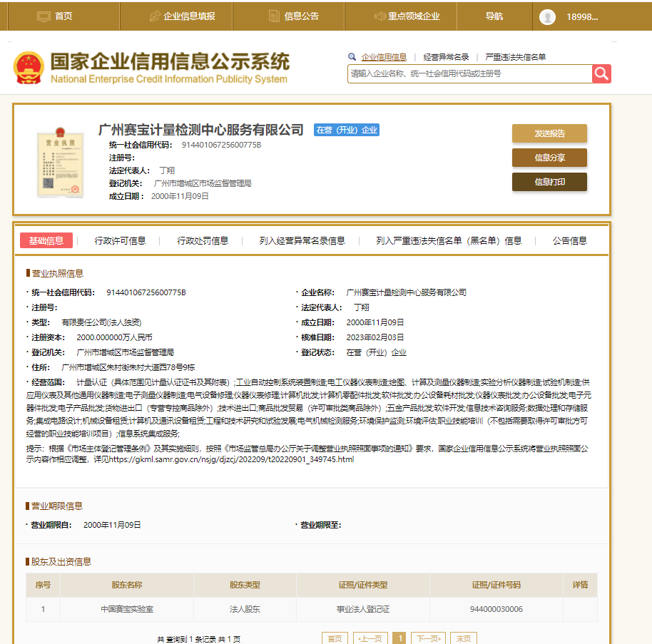Click the 信息打印 button
Image resolution: width=652 pixels, height=644 pixels.
[549, 182]
